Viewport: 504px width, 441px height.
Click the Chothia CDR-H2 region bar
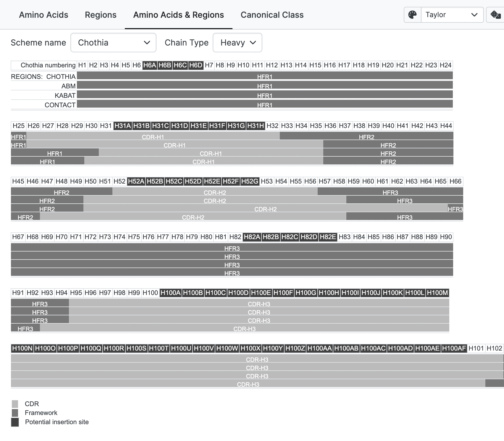click(x=215, y=192)
